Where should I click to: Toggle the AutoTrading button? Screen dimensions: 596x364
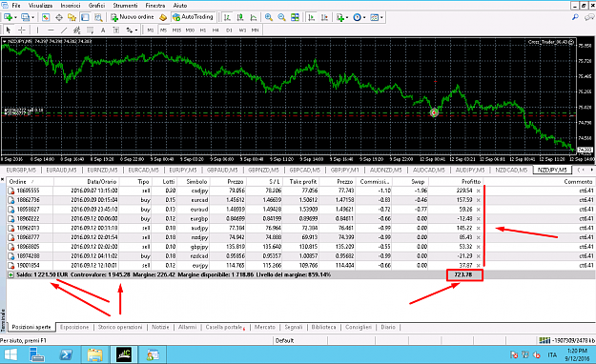[193, 17]
